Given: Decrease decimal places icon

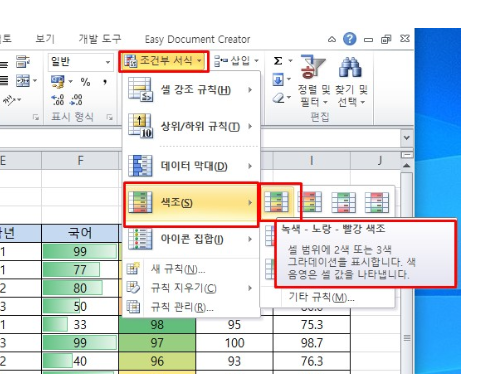Looking at the screenshot, I should 76,100.
